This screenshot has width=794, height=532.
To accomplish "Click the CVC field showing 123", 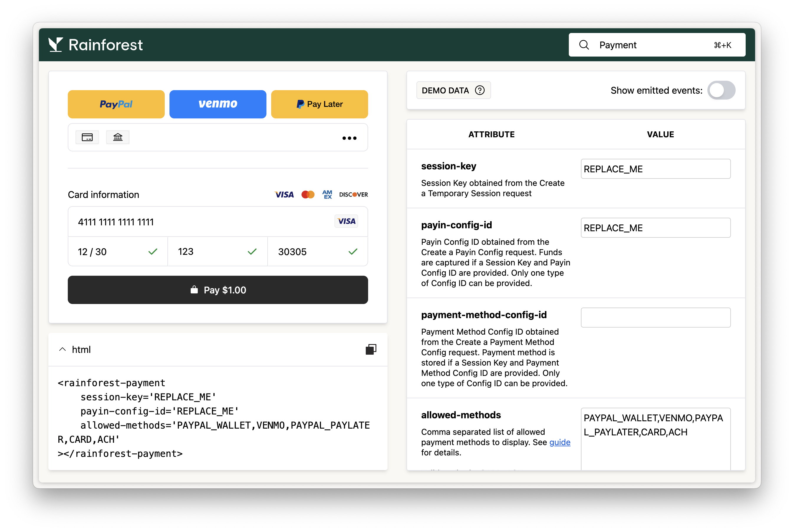I will click(218, 251).
